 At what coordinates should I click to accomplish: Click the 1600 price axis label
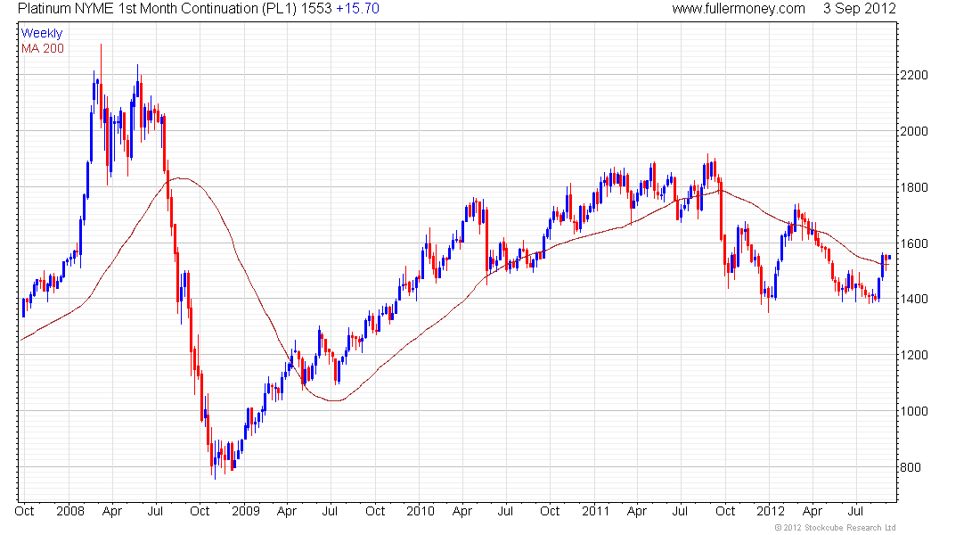click(x=914, y=243)
